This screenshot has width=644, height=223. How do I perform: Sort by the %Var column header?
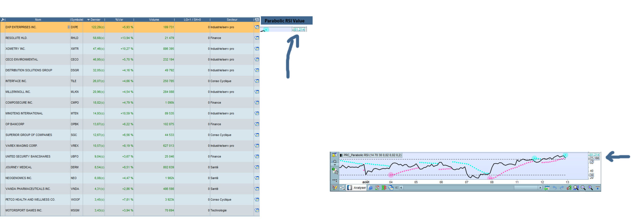point(119,19)
